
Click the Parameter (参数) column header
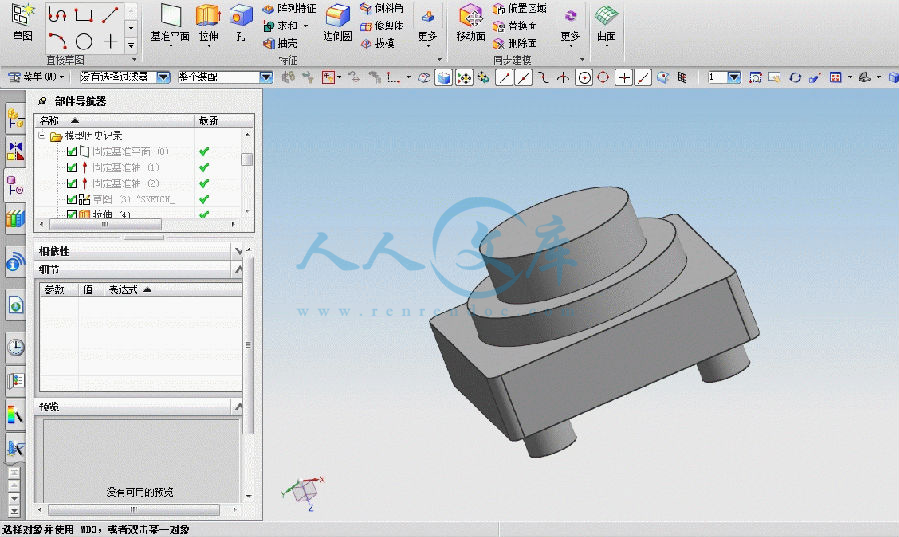point(54,290)
